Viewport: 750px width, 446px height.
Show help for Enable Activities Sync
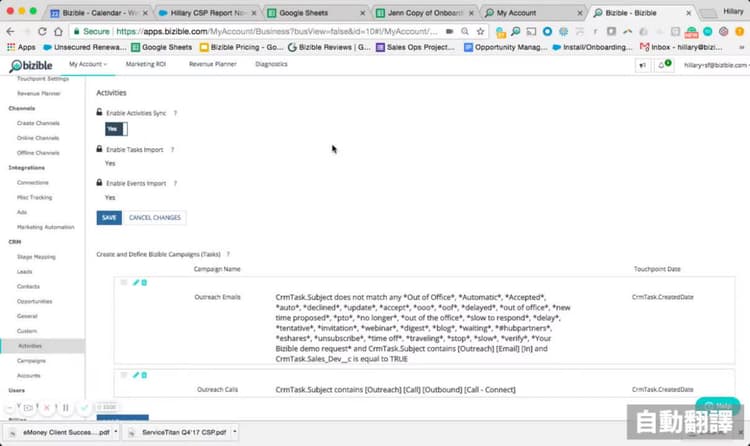pos(175,113)
